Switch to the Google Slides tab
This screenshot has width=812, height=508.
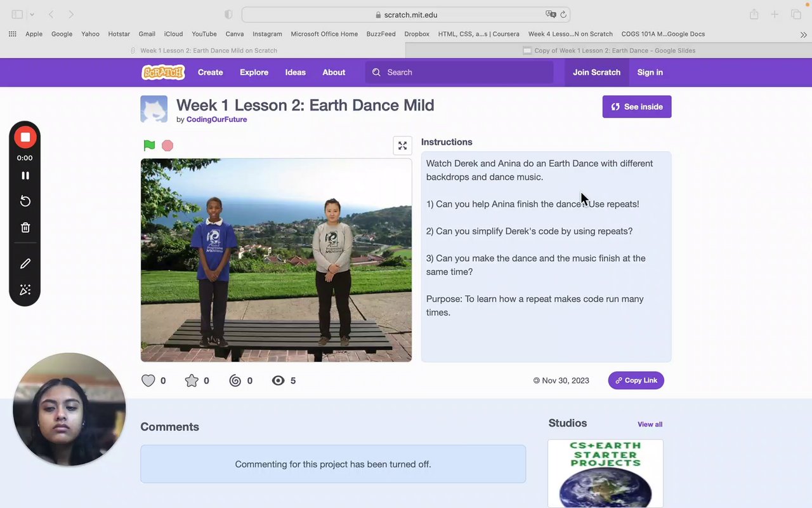[x=609, y=50]
